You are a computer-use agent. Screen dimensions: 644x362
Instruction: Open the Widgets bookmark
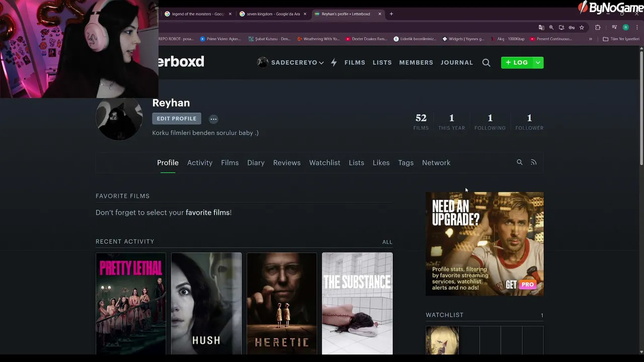pos(463,39)
